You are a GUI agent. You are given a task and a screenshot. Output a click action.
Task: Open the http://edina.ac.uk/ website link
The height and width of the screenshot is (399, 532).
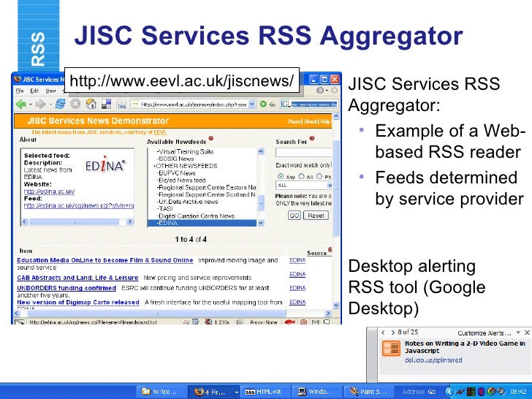(49, 191)
